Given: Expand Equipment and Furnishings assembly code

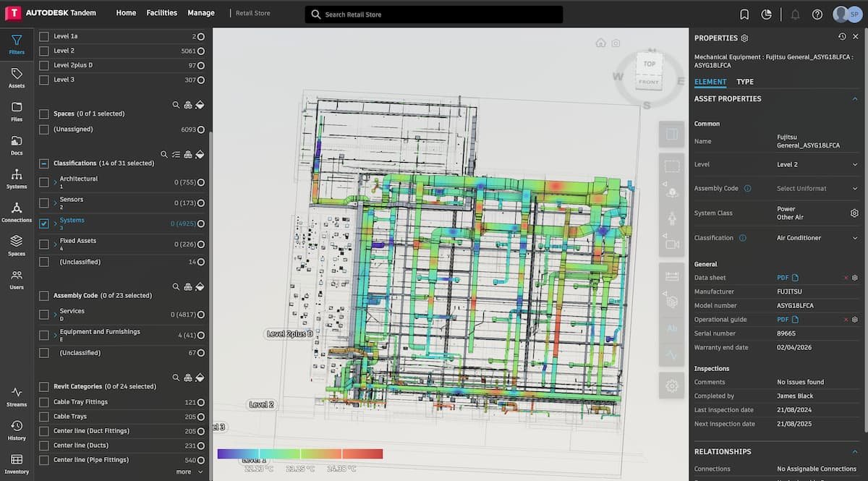Looking at the screenshot, I should click(55, 336).
